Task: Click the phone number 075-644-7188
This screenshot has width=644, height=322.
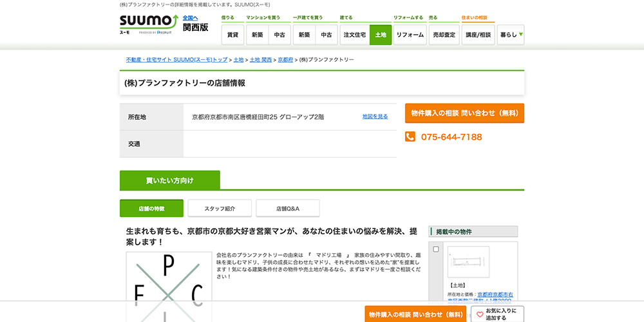Action: pos(451,137)
